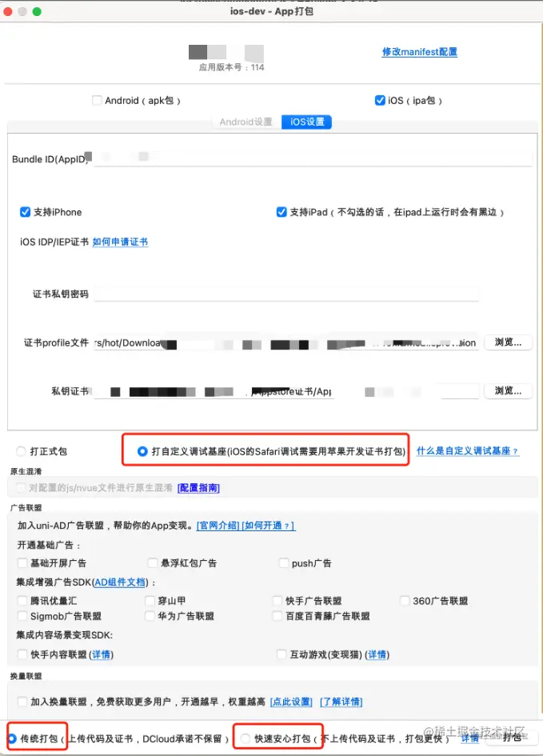Switch to the iOS设置 tab

[x=307, y=122]
